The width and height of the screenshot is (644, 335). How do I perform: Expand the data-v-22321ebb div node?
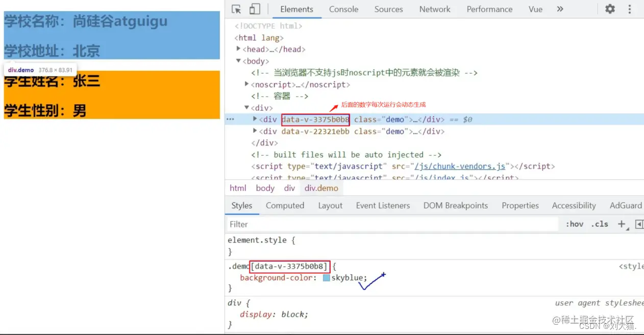(255, 131)
